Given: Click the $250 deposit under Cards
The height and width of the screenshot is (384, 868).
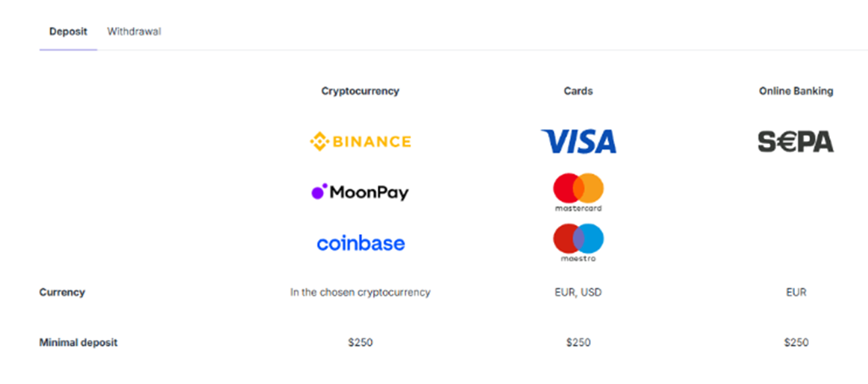Looking at the screenshot, I should 578,343.
